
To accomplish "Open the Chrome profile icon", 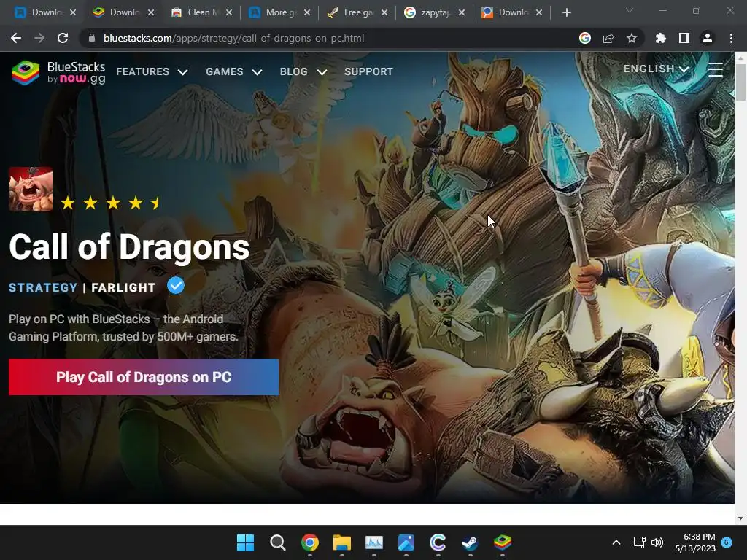I will 708,38.
